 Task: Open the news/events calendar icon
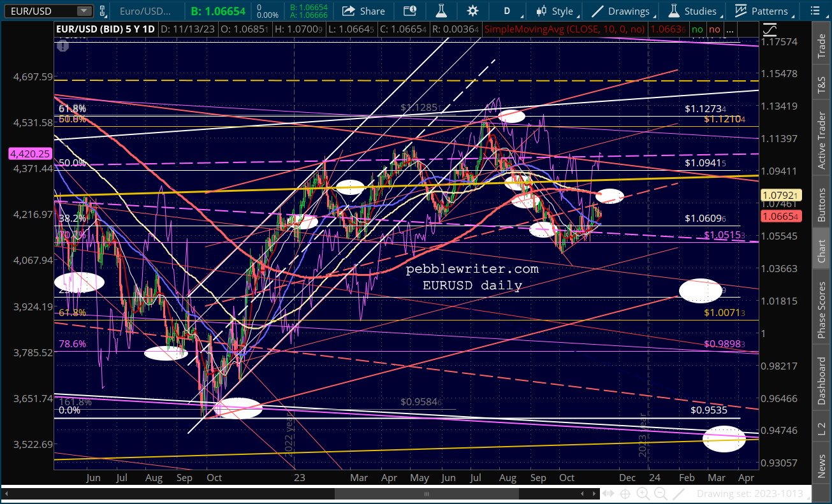(411, 11)
